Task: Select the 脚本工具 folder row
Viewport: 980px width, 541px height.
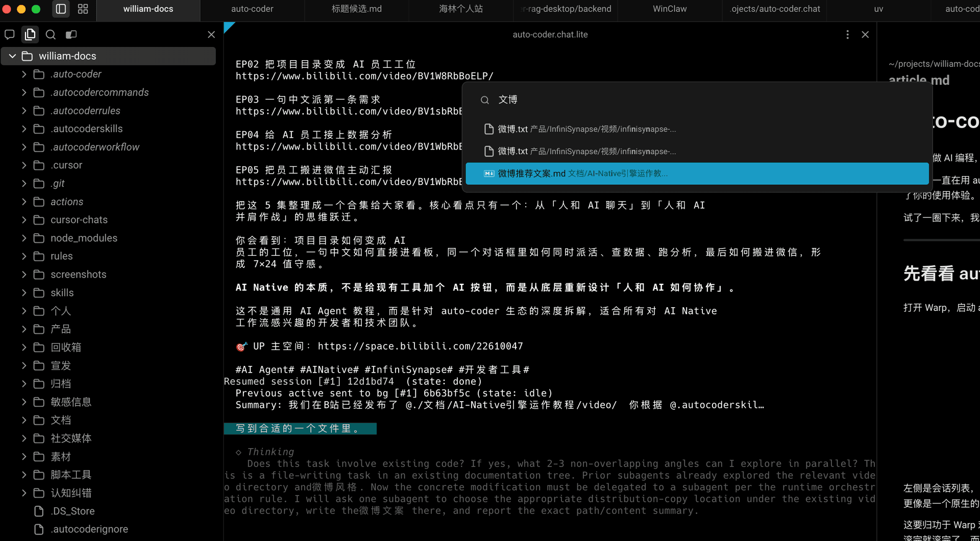Action: pyautogui.click(x=108, y=475)
